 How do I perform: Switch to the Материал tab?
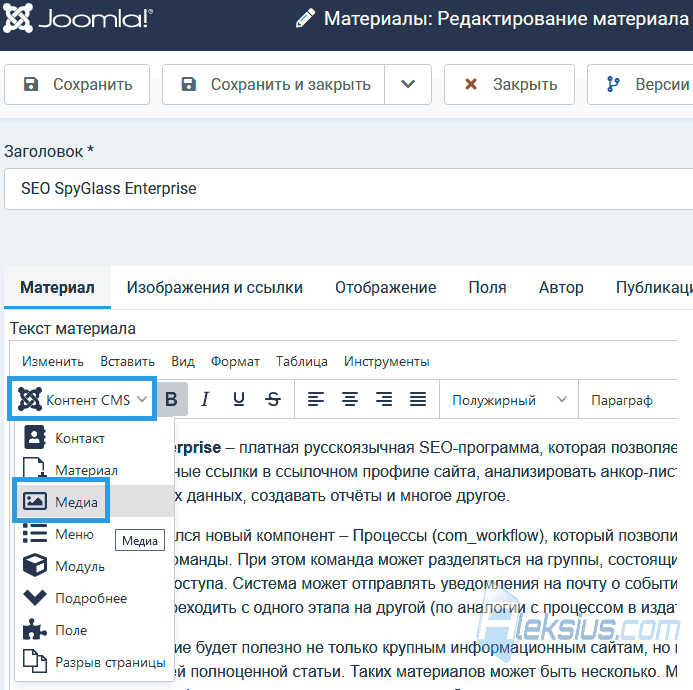tap(57, 287)
